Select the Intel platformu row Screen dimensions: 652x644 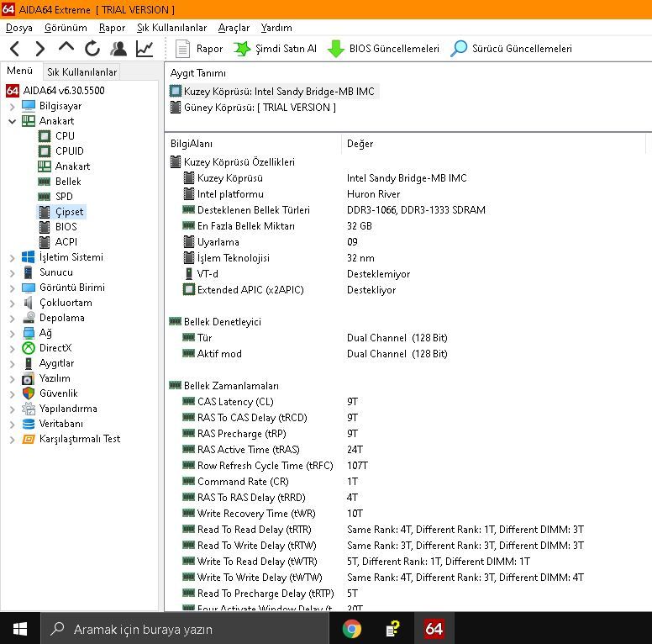[x=407, y=194]
